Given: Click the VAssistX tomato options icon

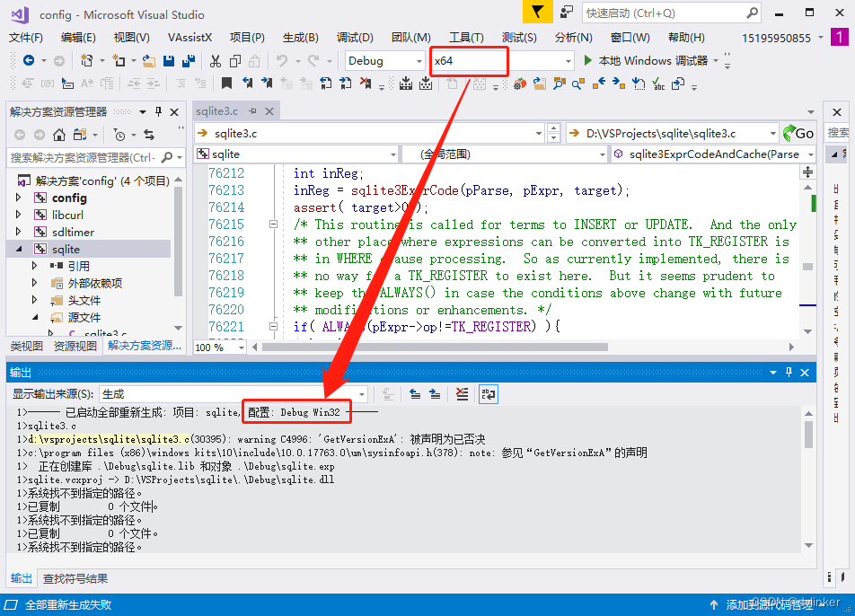Looking at the screenshot, I should [520, 84].
